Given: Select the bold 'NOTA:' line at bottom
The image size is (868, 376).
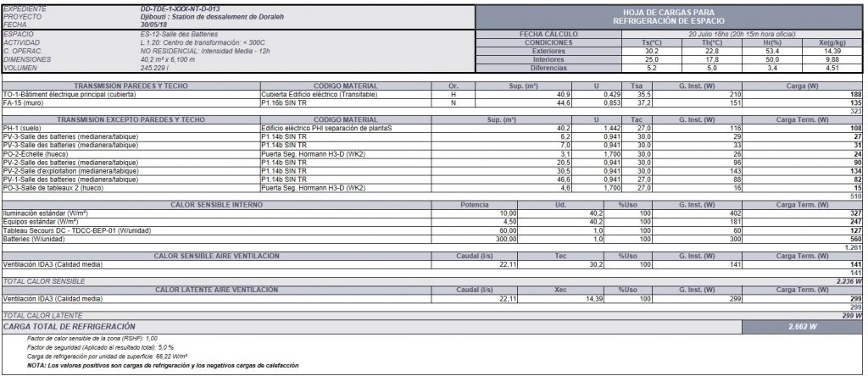Looking at the screenshot, I should (163, 365).
